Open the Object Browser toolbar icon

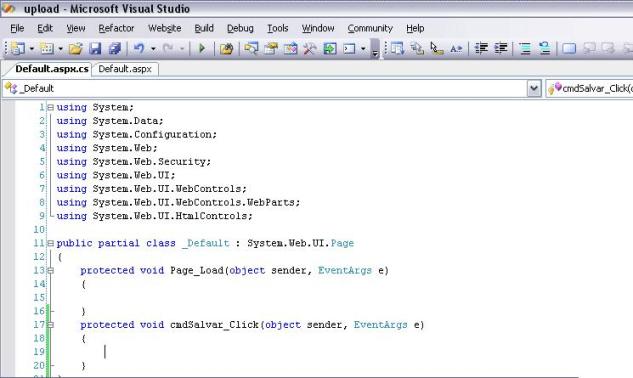pyautogui.click(x=290, y=49)
